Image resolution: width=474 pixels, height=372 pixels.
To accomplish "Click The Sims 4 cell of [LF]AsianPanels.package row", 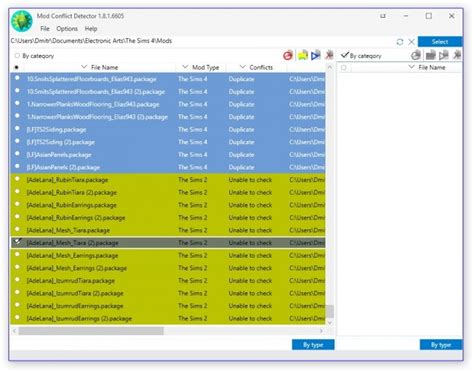I will [x=192, y=155].
